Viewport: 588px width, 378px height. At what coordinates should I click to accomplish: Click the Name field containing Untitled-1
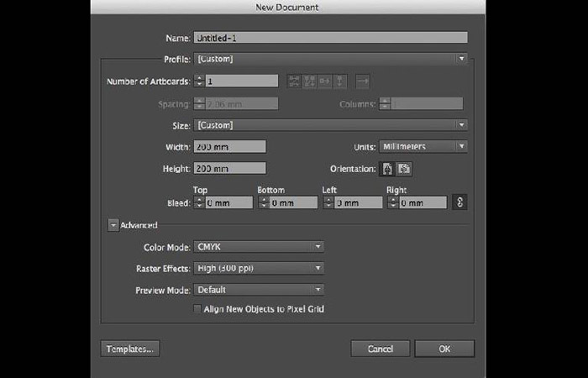tap(330, 38)
